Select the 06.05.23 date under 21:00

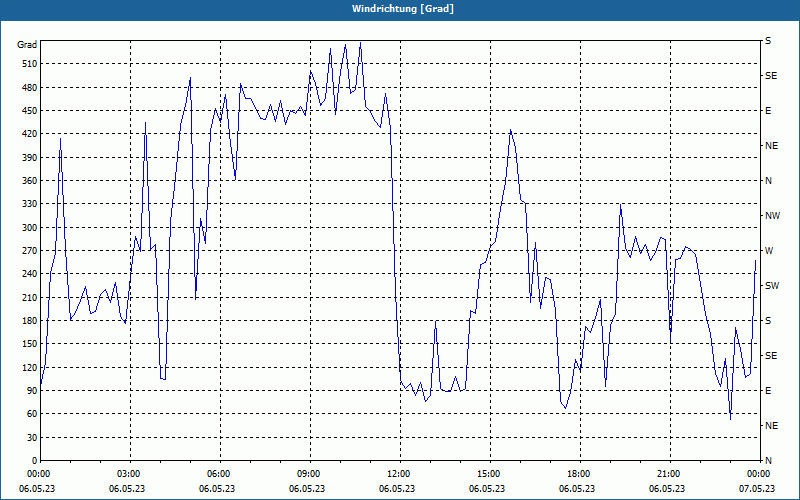pyautogui.click(x=667, y=489)
